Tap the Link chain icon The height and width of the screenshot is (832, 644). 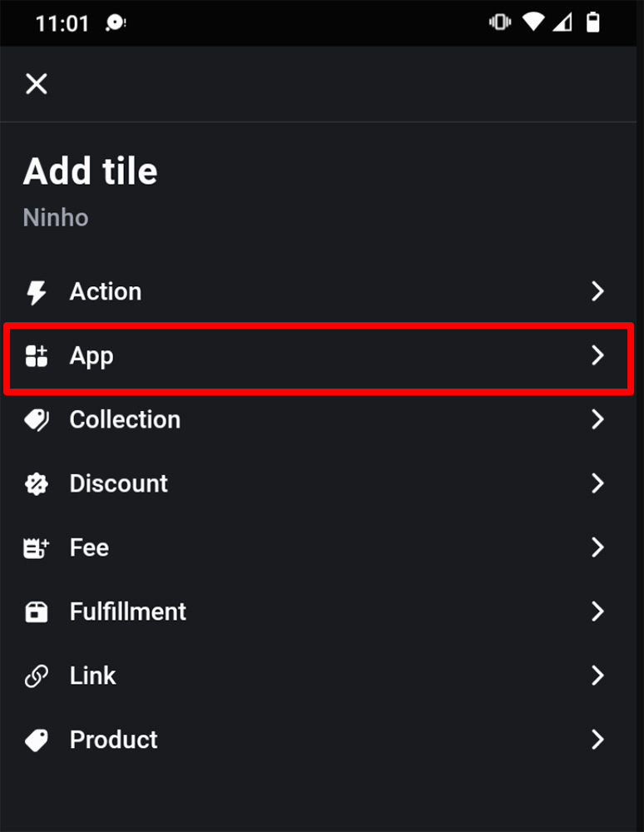click(36, 676)
